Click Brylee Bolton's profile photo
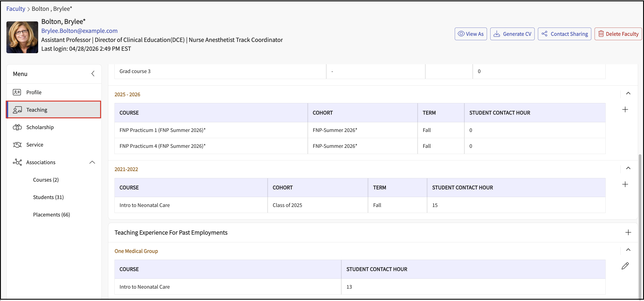Screen dimensions: 644x301 [x=22, y=37]
